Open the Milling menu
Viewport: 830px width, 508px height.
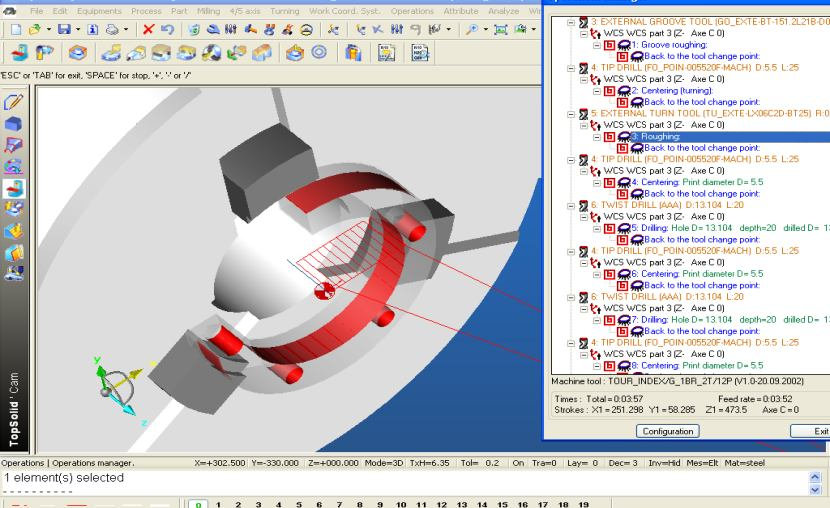pyautogui.click(x=208, y=11)
